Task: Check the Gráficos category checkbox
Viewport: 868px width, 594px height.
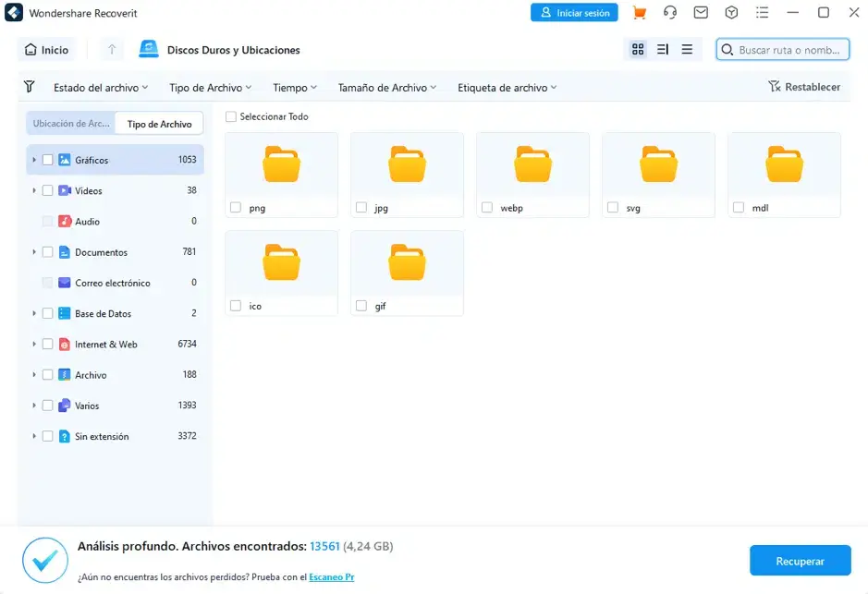Action: [x=48, y=160]
